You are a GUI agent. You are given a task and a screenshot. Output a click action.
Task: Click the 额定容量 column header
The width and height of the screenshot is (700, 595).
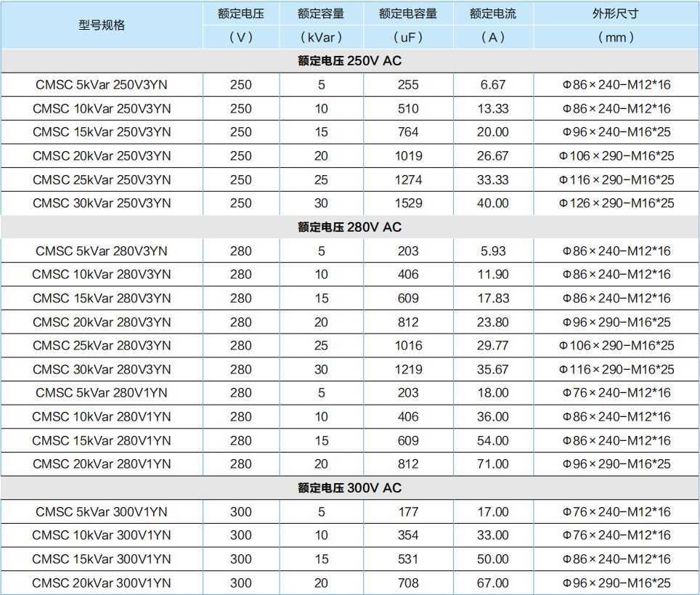pyautogui.click(x=321, y=14)
